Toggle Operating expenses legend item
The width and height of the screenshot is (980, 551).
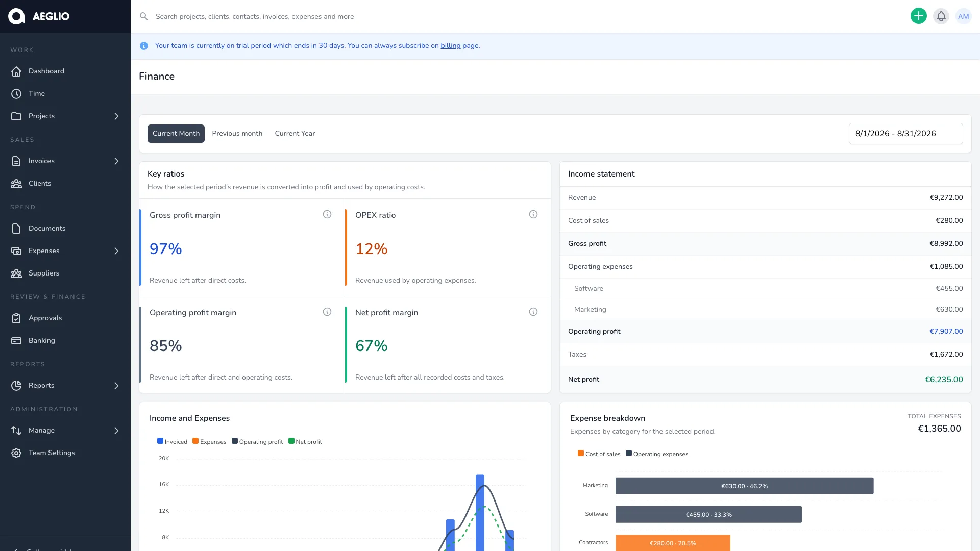(x=657, y=454)
